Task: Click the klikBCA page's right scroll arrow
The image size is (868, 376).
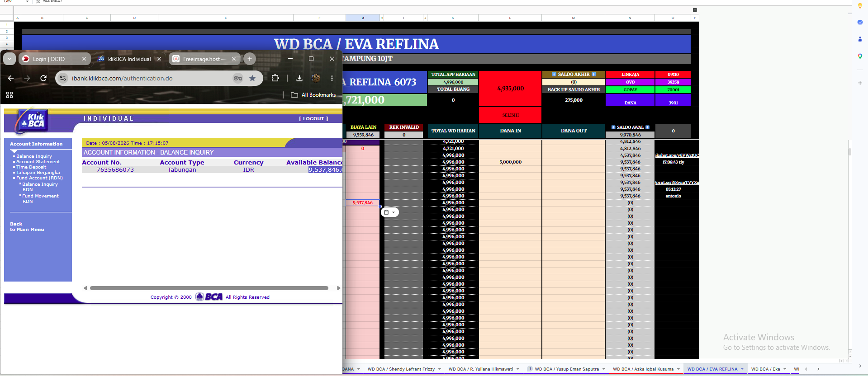Action: point(338,288)
